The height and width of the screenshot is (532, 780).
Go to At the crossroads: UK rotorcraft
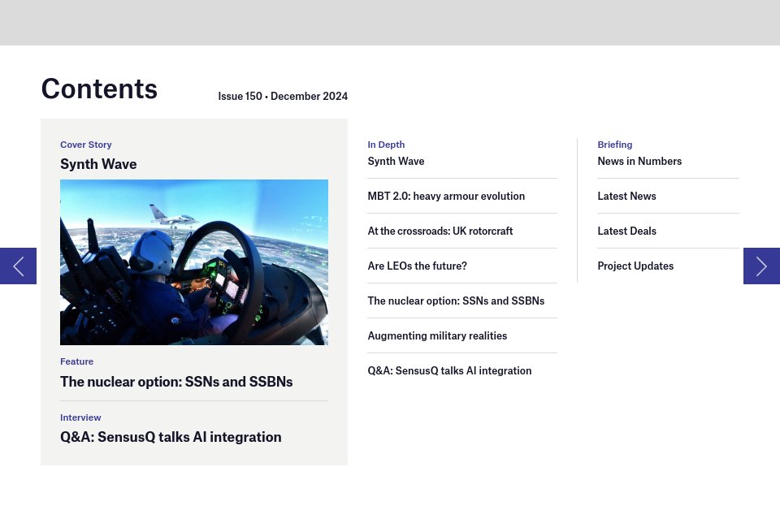click(440, 231)
